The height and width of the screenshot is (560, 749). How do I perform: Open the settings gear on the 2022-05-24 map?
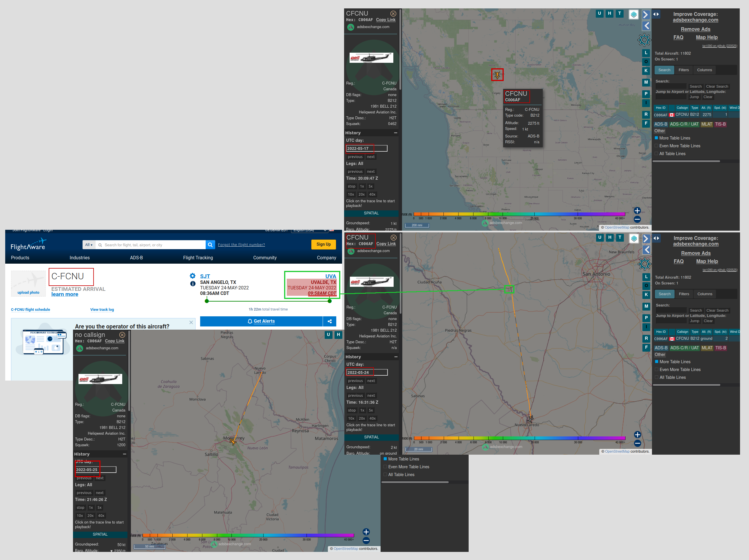pos(644,264)
